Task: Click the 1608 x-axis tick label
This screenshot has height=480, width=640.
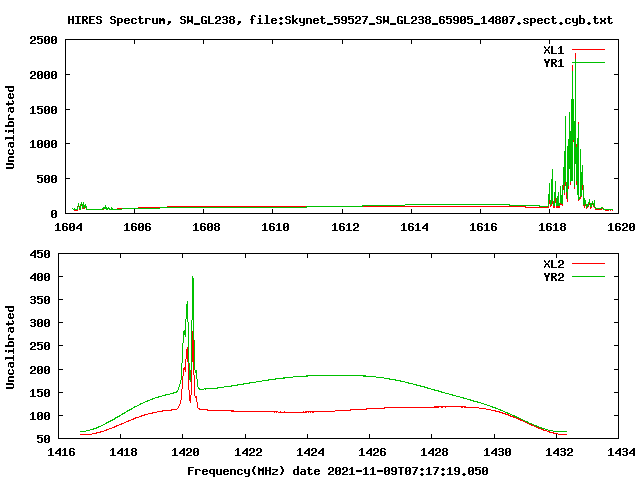Action: point(206,227)
